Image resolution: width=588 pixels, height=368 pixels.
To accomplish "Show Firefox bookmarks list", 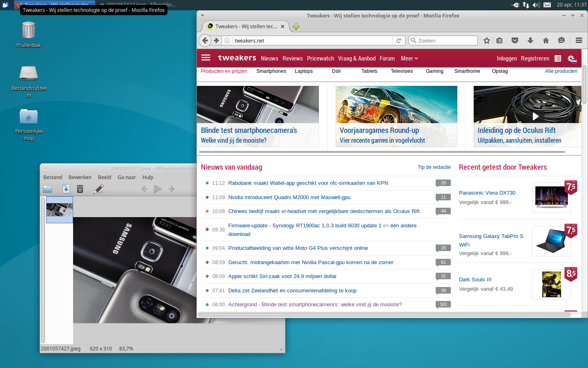I will point(499,40).
